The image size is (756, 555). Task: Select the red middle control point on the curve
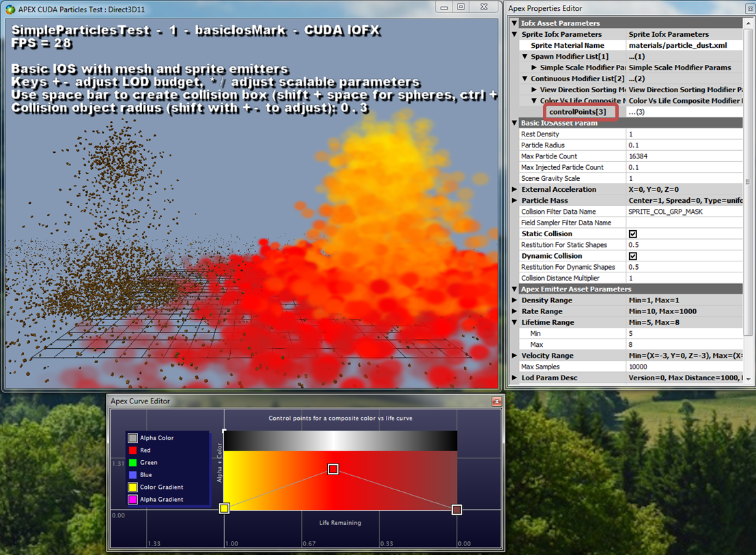[x=333, y=469]
